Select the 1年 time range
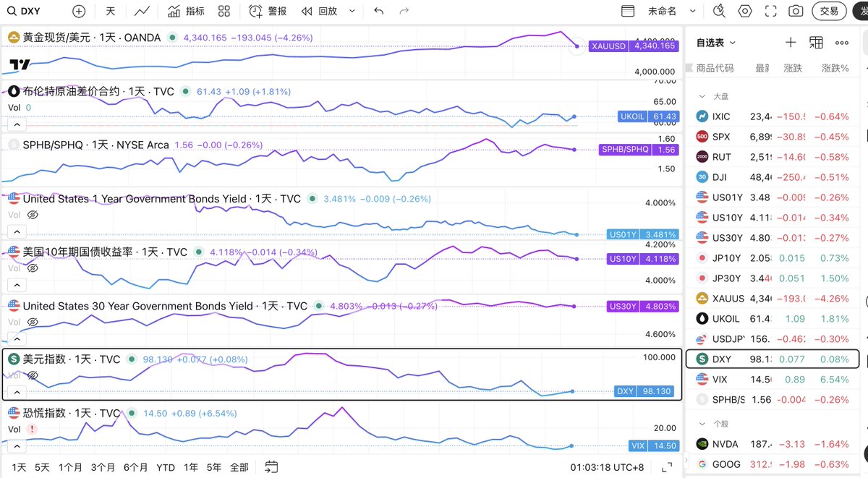This screenshot has width=868, height=478. (x=191, y=467)
